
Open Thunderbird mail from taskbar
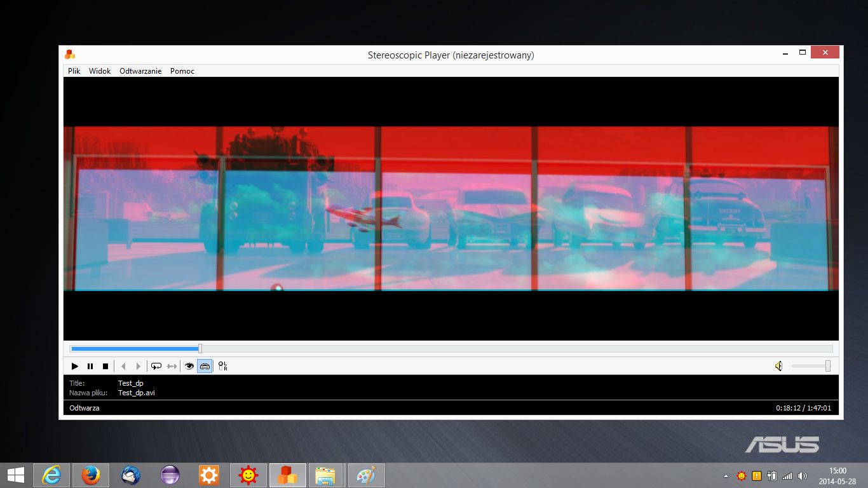tap(130, 475)
